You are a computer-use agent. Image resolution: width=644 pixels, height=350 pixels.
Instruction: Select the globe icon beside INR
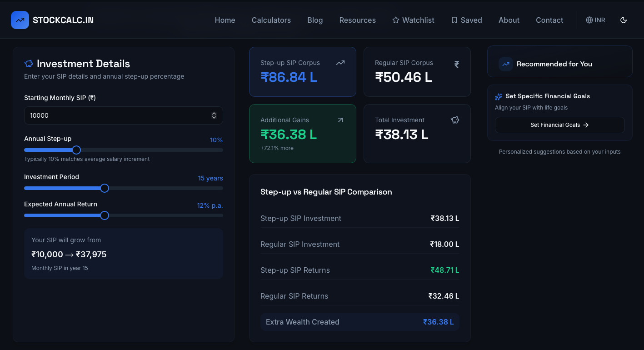point(589,20)
